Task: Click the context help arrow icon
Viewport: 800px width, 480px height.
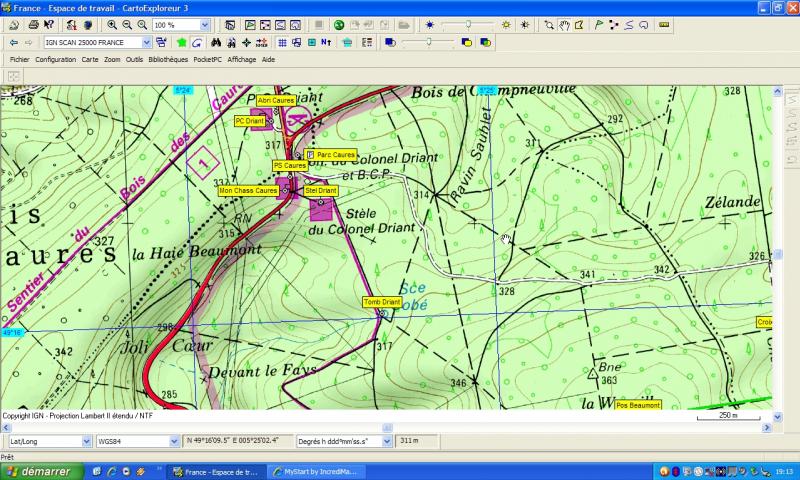Action: (48, 24)
